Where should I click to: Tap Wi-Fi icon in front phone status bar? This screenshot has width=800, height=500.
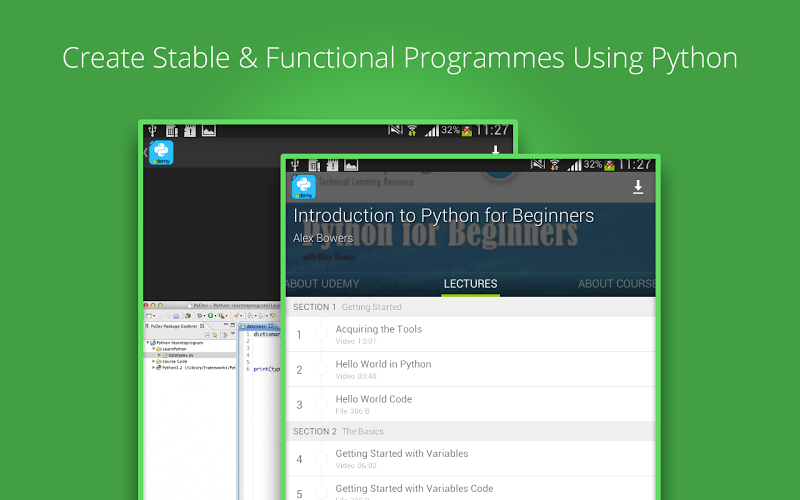tap(555, 165)
